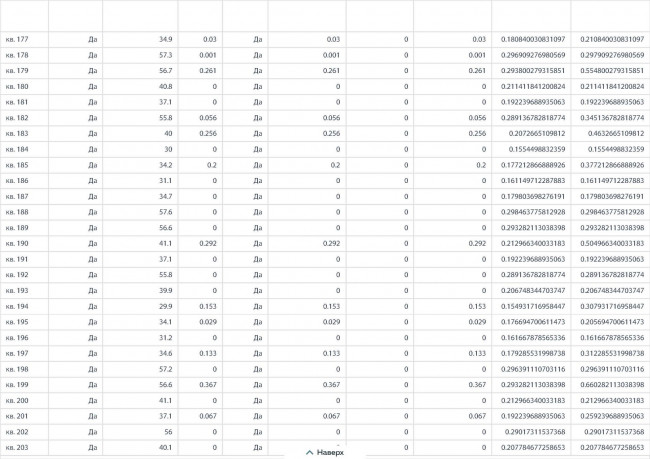Select the row label кв. 183
The height and width of the screenshot is (459, 650).
pos(17,134)
